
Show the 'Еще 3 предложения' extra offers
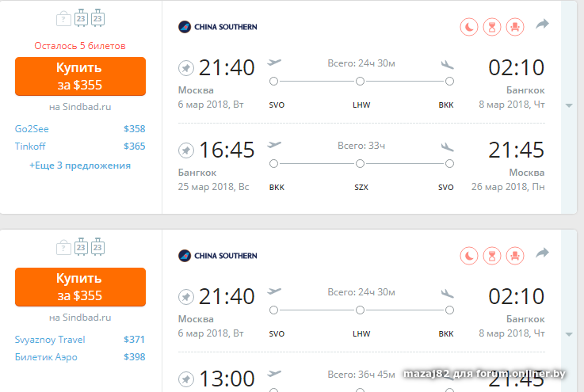click(x=80, y=166)
